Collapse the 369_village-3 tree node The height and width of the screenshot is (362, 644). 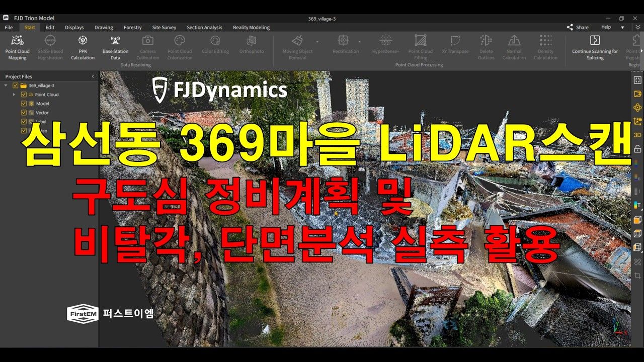click(x=6, y=85)
